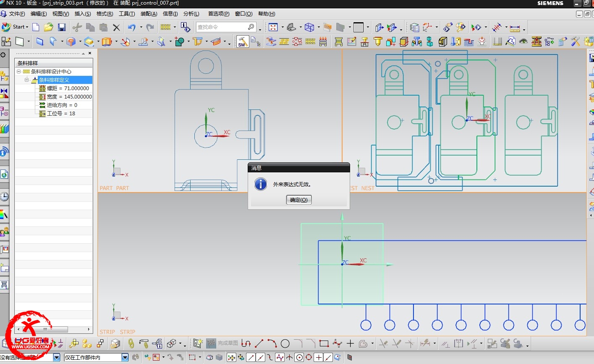Viewport: 594px width, 364px height.
Task: Toggle the control point snap option
Action: 270,358
